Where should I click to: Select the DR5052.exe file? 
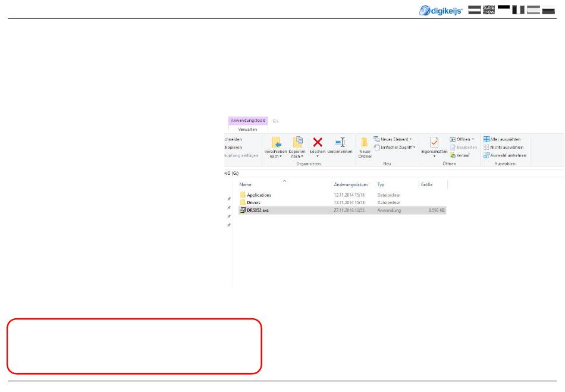(257, 210)
